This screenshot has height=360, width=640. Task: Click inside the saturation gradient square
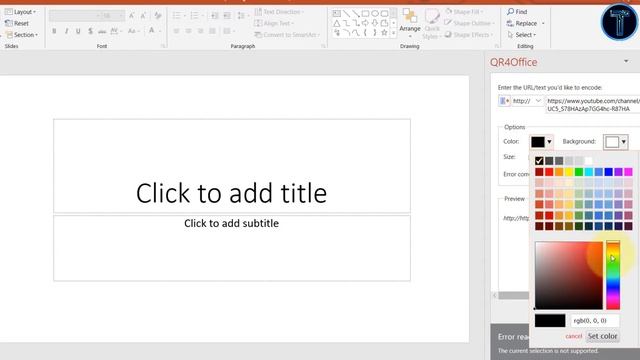point(569,275)
